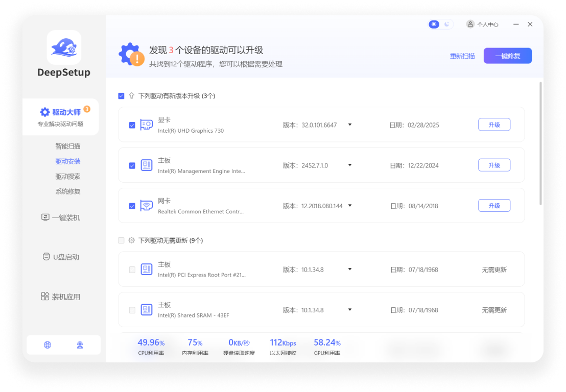Screen dimensions: 566x392
Task: Expand version dropdown for Intel UHD Graphics 730
Action: point(349,124)
